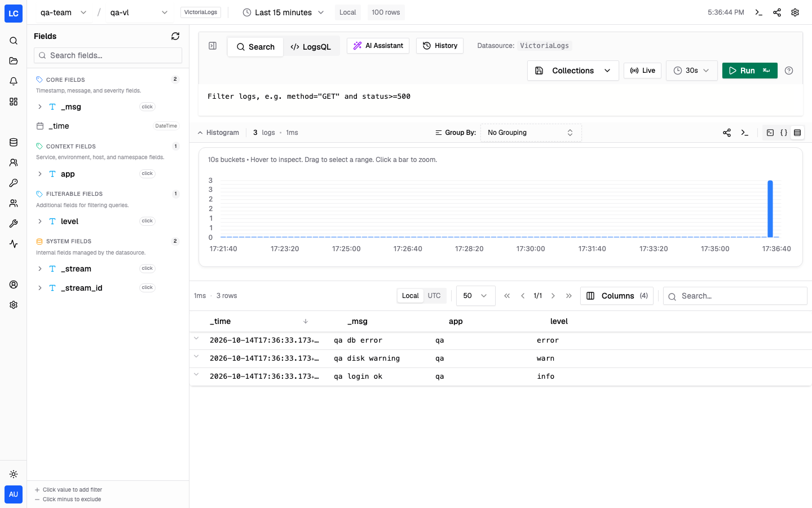
Task: Click the AU user avatar
Action: click(14, 494)
